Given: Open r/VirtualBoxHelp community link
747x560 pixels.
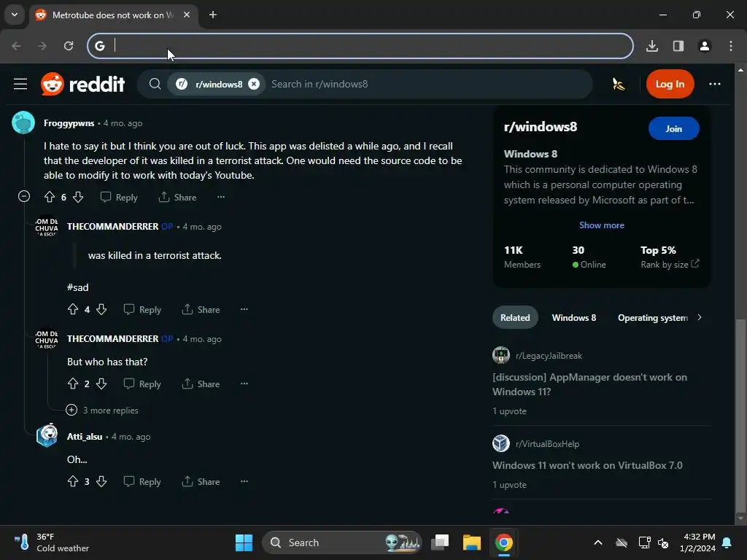Looking at the screenshot, I should 547,444.
